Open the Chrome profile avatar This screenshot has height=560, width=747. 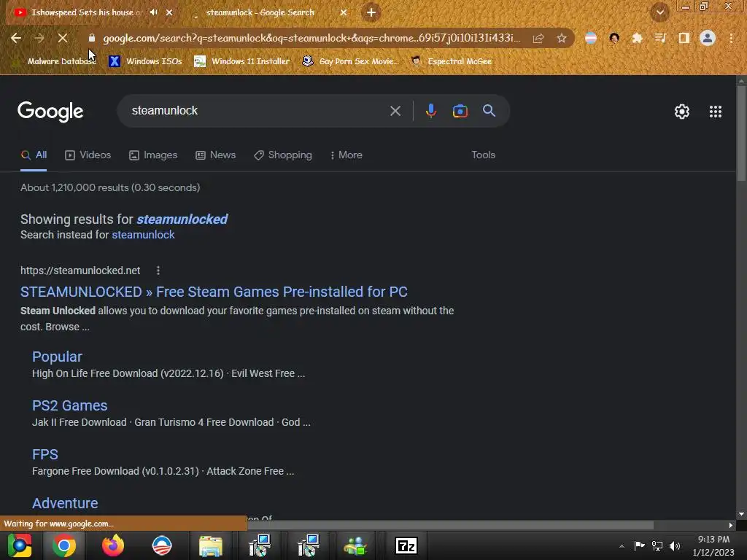click(708, 38)
